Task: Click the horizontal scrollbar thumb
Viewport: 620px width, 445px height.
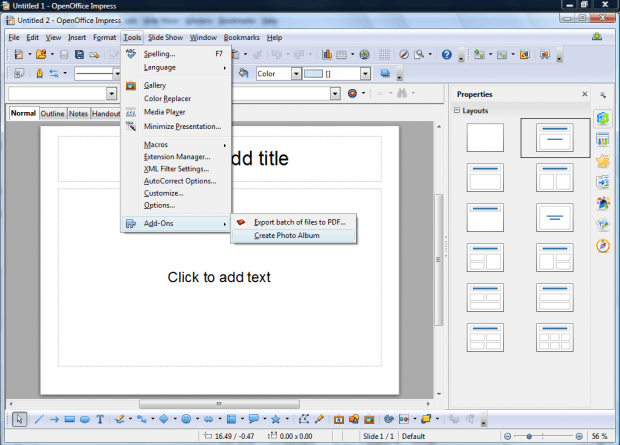Action: (x=219, y=404)
